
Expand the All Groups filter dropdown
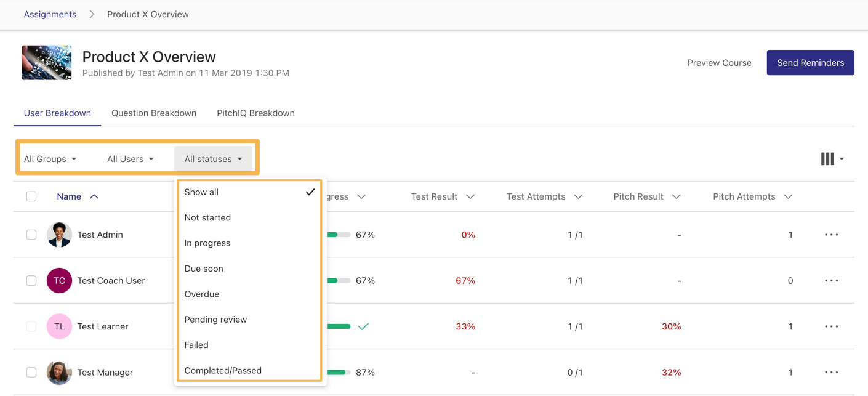pos(50,159)
